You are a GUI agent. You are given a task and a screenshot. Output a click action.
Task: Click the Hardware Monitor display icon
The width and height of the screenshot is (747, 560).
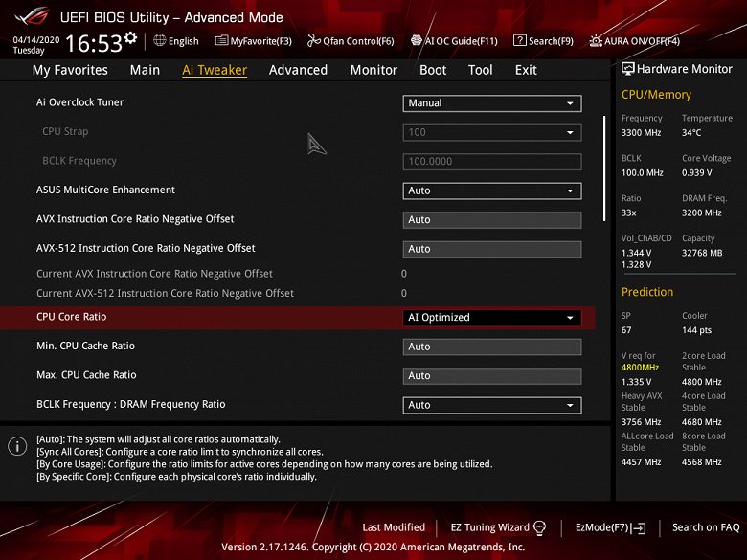pyautogui.click(x=628, y=69)
